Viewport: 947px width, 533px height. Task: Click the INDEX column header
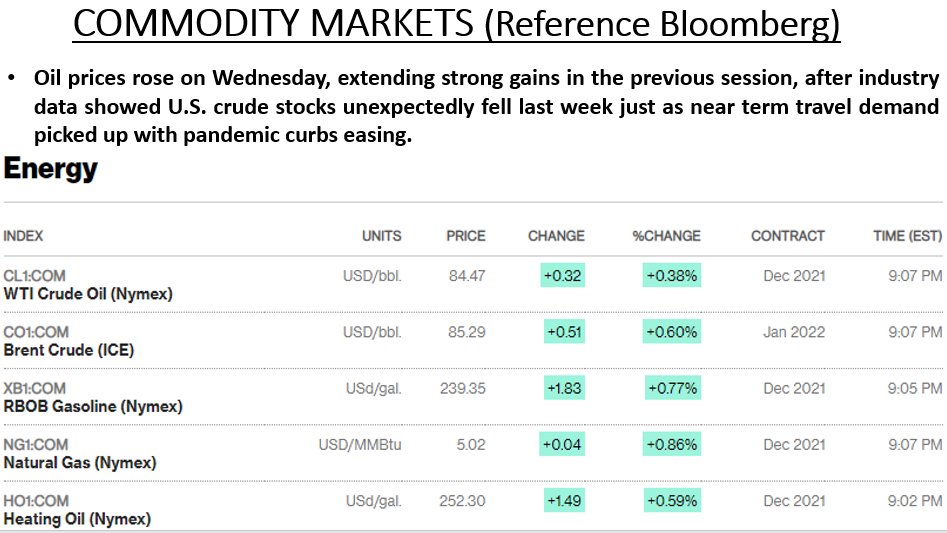click(23, 236)
